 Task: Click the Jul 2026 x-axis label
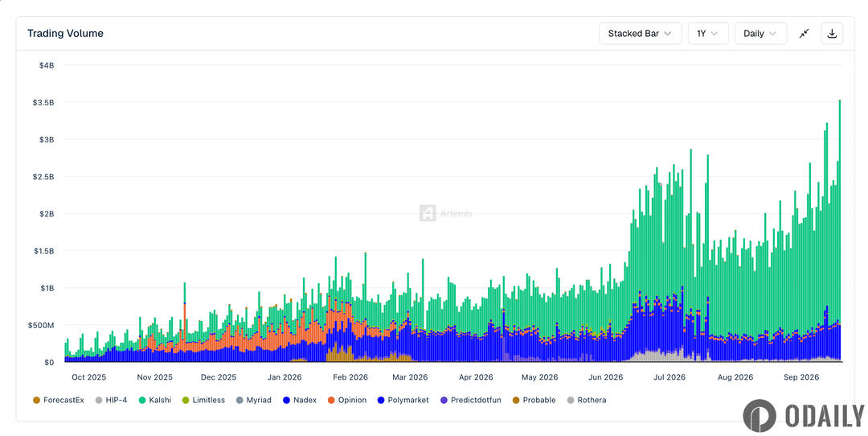[x=669, y=377]
